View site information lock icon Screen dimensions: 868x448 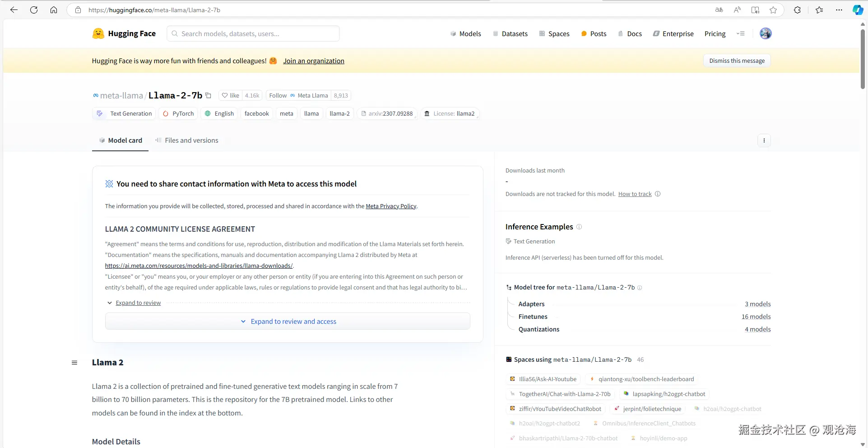point(78,10)
